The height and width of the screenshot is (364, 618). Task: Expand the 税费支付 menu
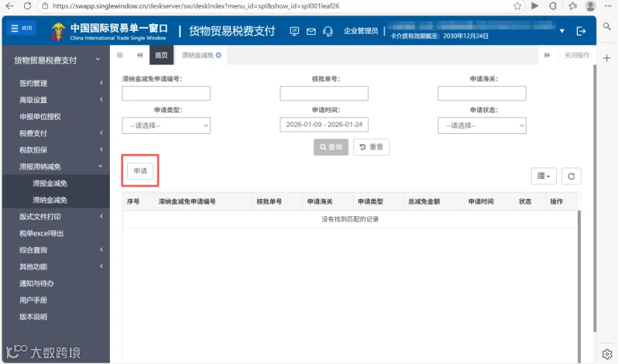pos(58,133)
